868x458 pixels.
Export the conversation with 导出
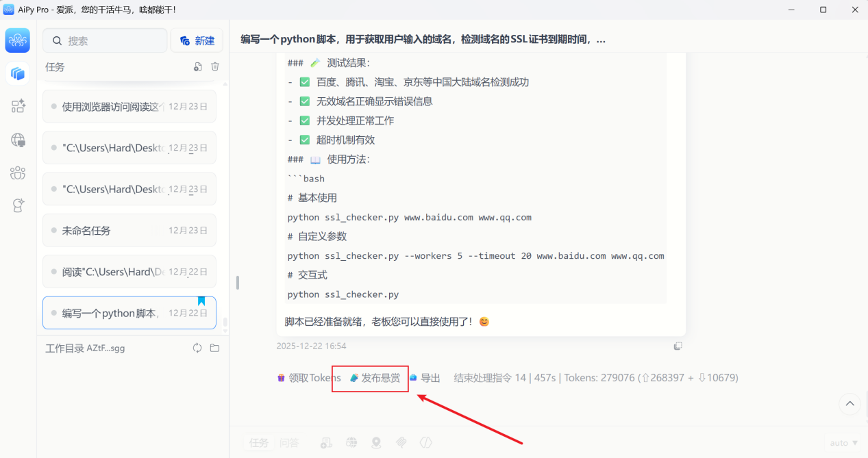(425, 378)
